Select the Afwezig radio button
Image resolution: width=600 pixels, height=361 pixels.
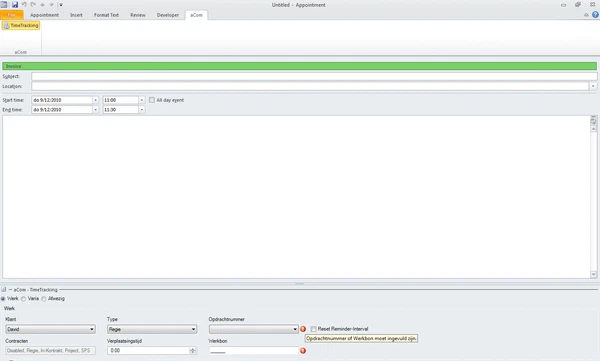44,299
